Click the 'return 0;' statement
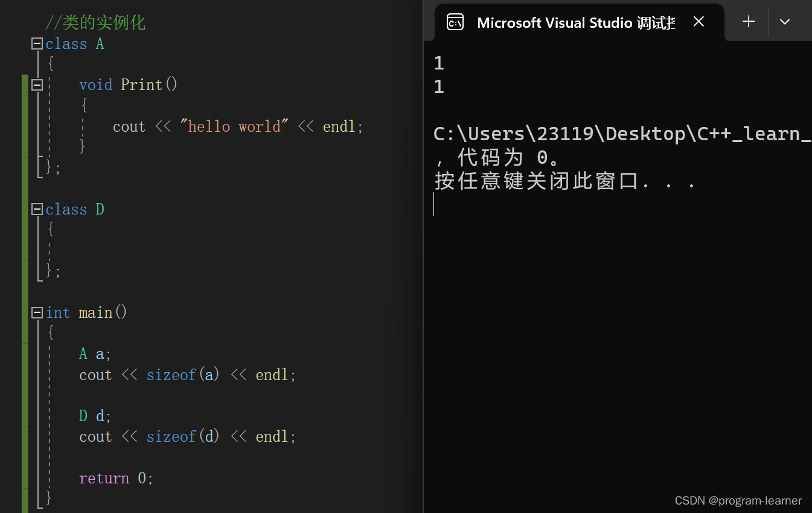812x513 pixels. (x=116, y=478)
